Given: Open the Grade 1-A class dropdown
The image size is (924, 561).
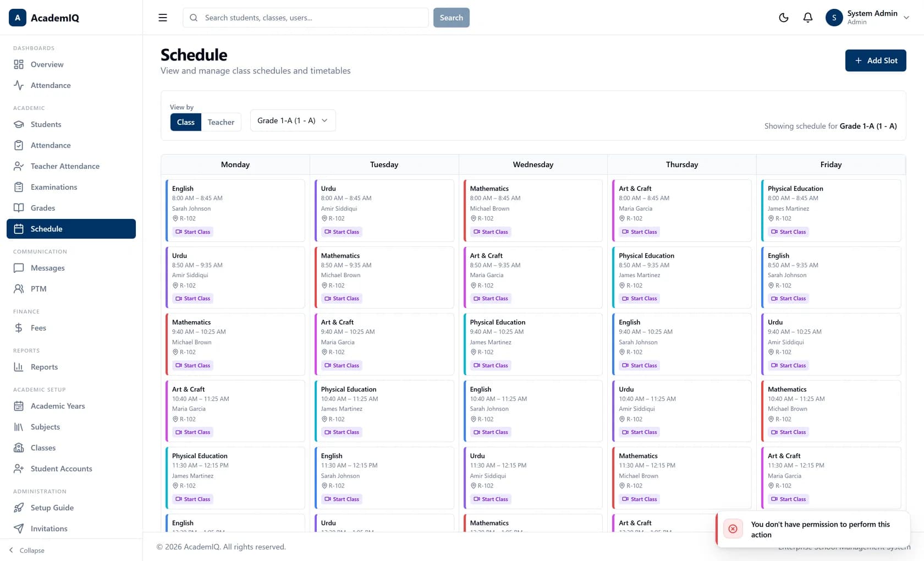Looking at the screenshot, I should click(x=293, y=120).
